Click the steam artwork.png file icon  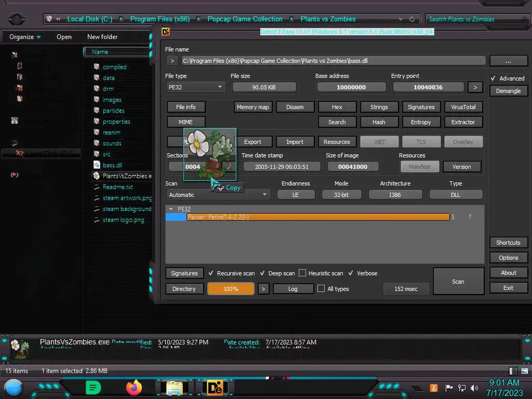[97, 198]
